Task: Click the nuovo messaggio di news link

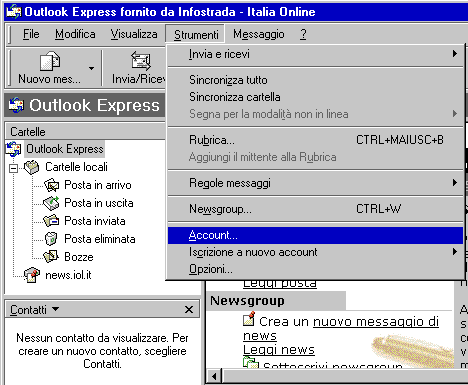Action: 341,328
